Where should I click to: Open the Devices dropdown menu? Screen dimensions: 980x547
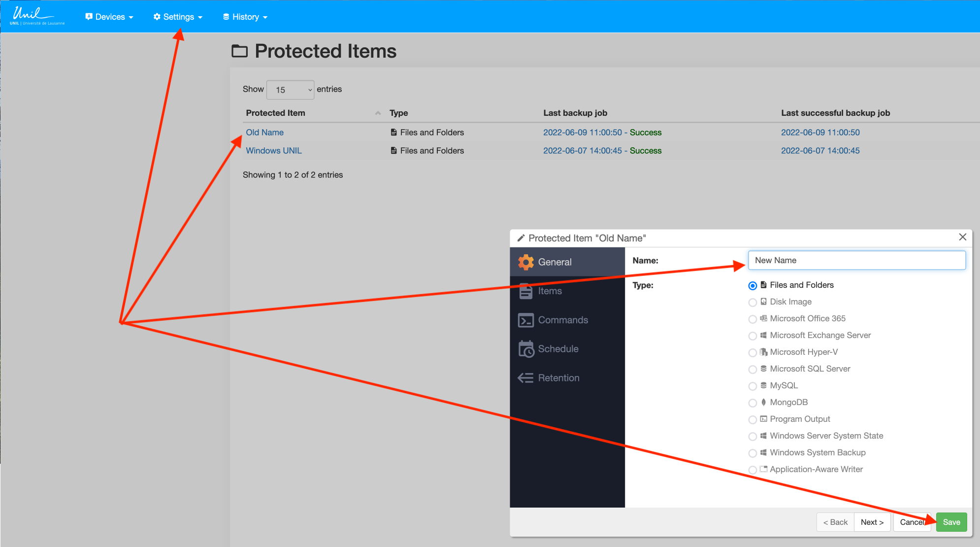click(109, 17)
